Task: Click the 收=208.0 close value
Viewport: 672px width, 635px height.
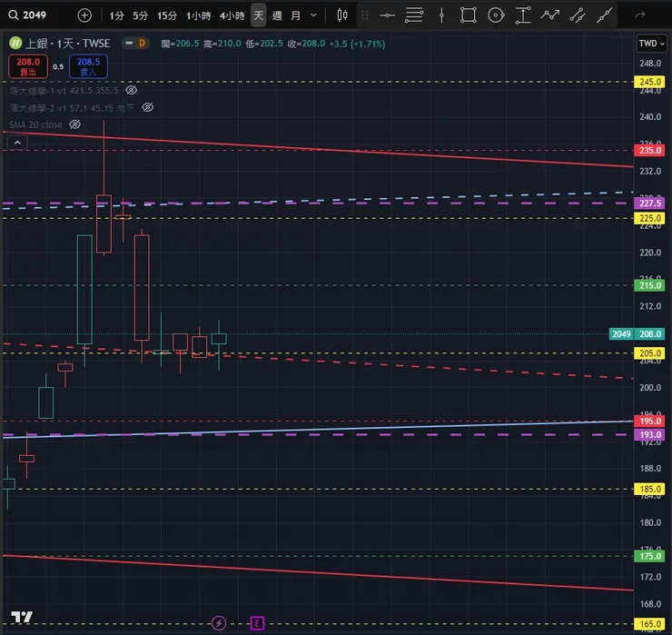Action: coord(306,44)
